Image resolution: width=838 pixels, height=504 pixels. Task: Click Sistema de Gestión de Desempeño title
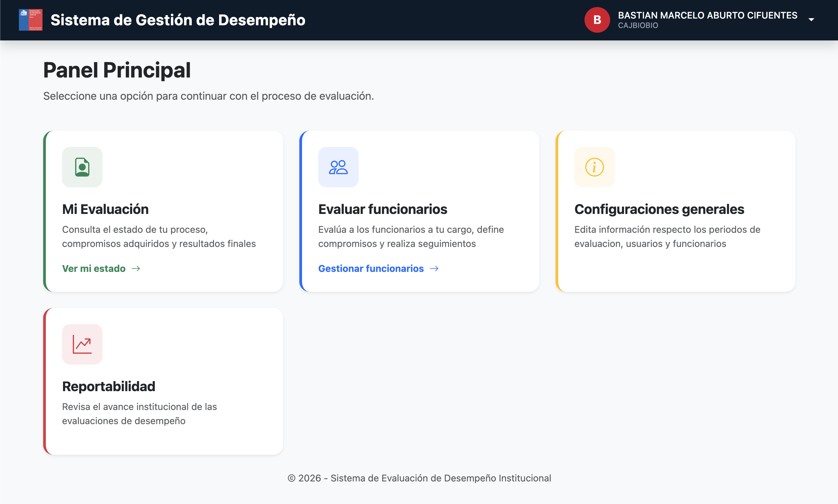178,20
